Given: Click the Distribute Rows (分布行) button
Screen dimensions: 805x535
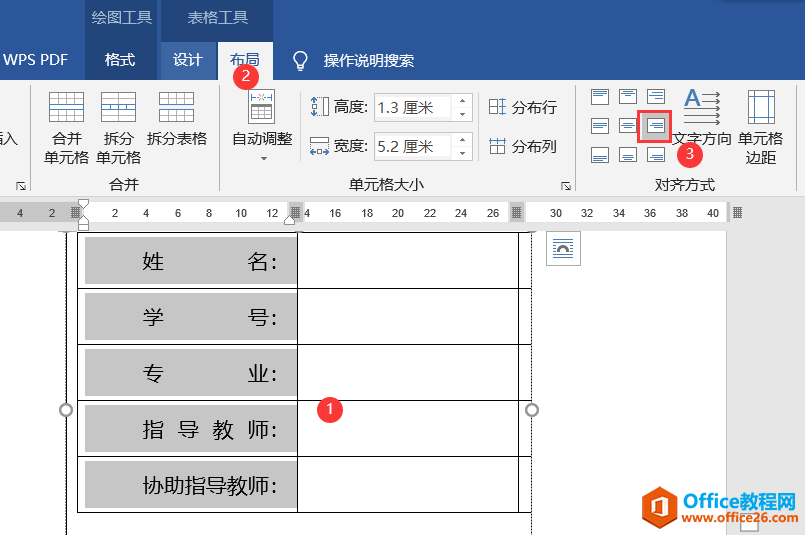Looking at the screenshot, I should (x=523, y=107).
